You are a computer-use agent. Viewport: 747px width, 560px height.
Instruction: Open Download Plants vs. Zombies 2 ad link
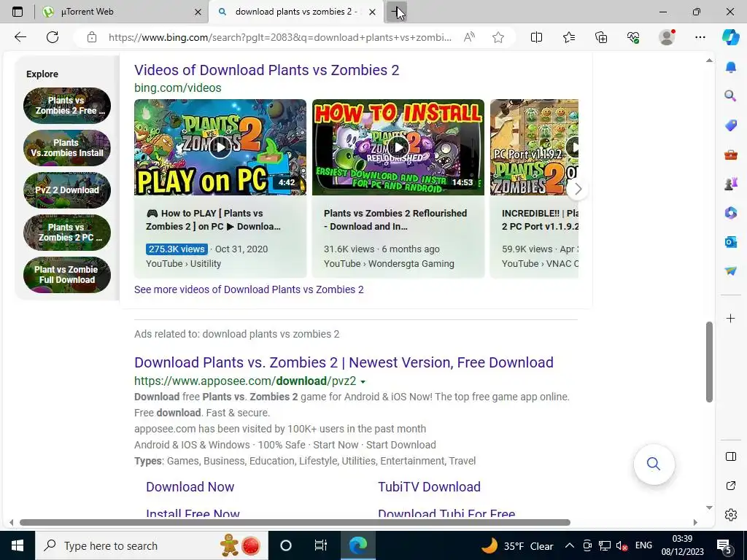tap(344, 362)
